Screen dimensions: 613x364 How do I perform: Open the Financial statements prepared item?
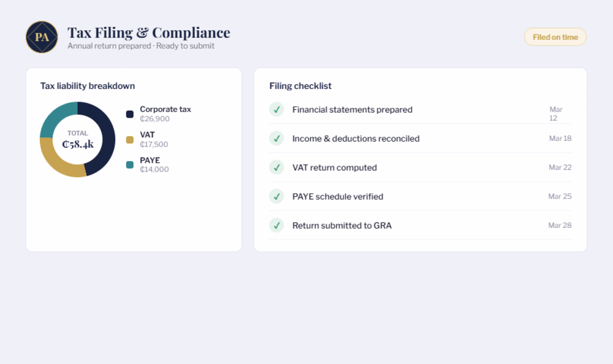(x=421, y=110)
